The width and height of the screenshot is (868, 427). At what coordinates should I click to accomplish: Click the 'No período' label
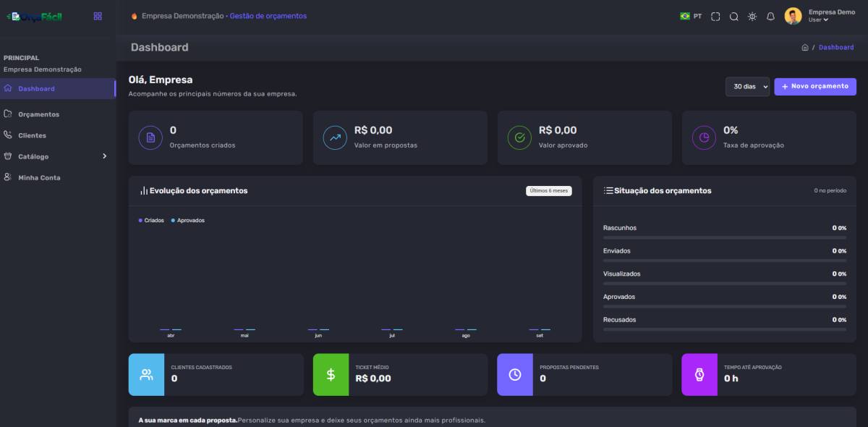(x=830, y=191)
